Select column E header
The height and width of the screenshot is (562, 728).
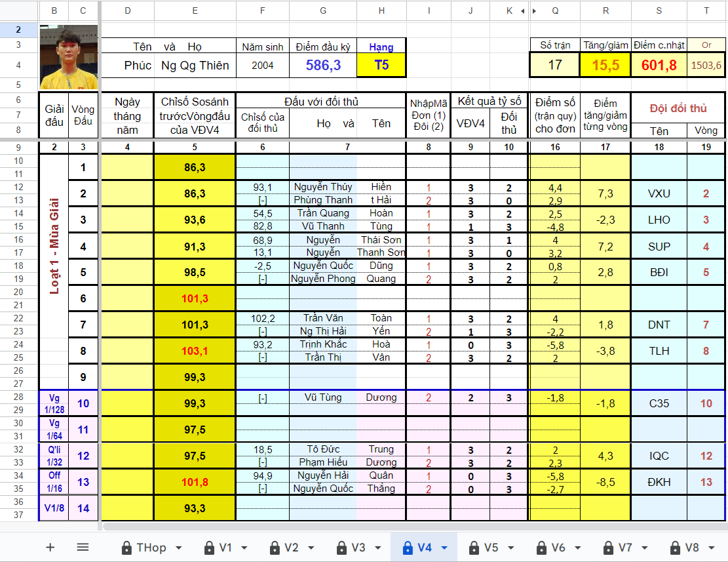pos(195,10)
